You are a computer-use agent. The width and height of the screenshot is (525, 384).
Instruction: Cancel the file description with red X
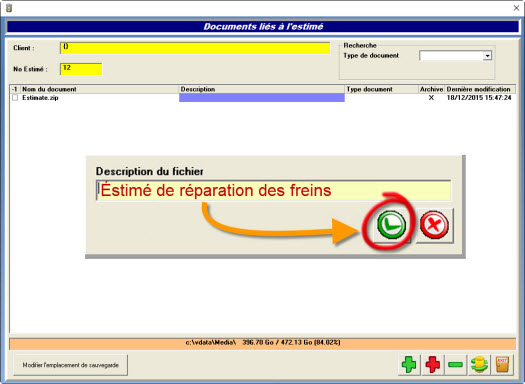(x=434, y=225)
